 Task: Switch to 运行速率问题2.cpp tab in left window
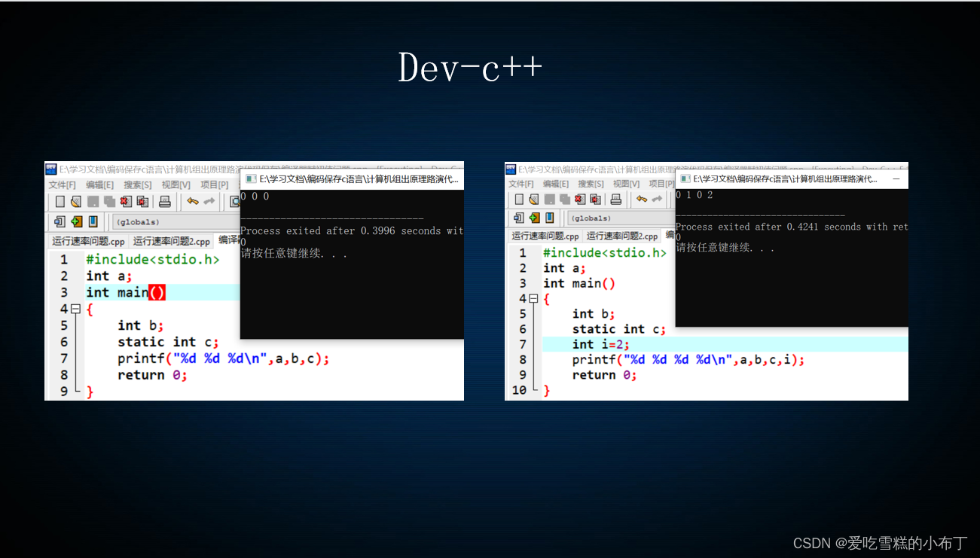172,241
